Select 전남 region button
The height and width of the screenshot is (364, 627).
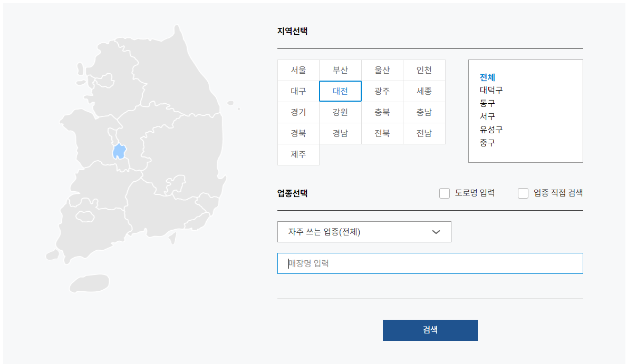425,133
